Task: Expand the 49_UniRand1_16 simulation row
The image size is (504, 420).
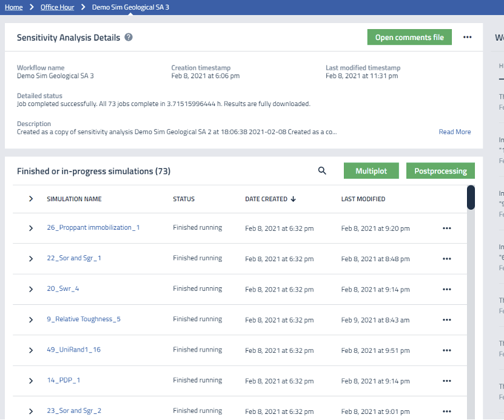Action: 31,350
